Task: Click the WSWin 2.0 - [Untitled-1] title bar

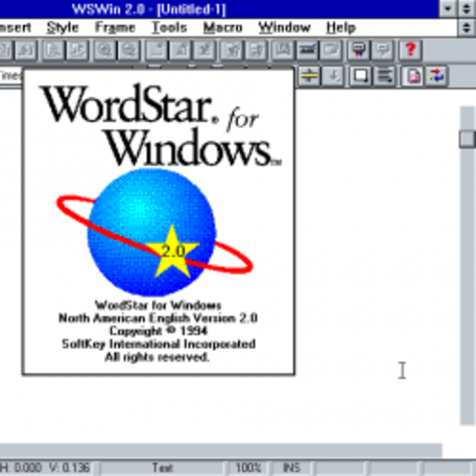Action: point(218,9)
